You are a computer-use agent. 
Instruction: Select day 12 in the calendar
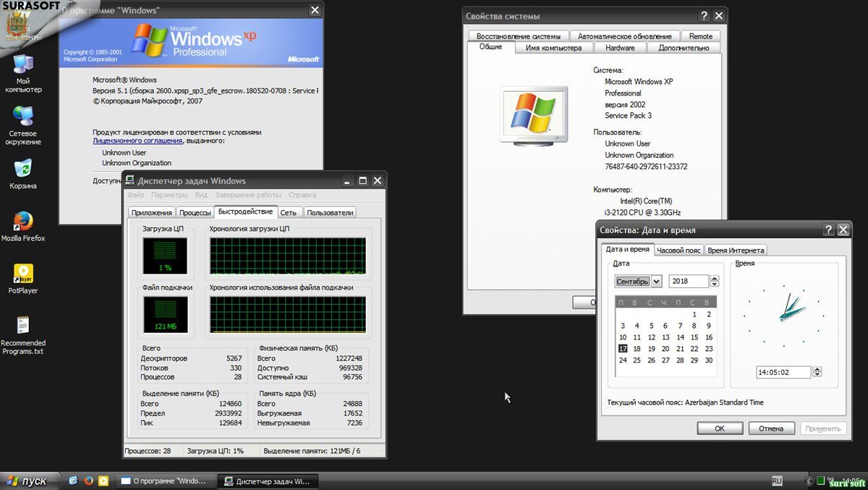[x=652, y=337]
